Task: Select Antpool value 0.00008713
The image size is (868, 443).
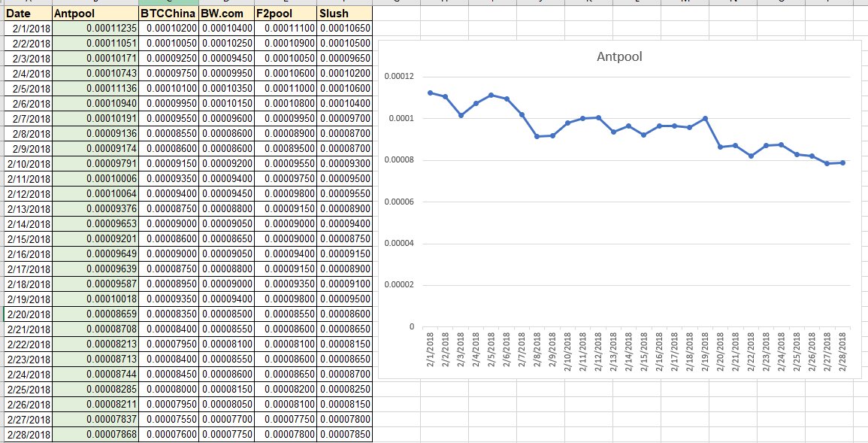Action: click(95, 359)
